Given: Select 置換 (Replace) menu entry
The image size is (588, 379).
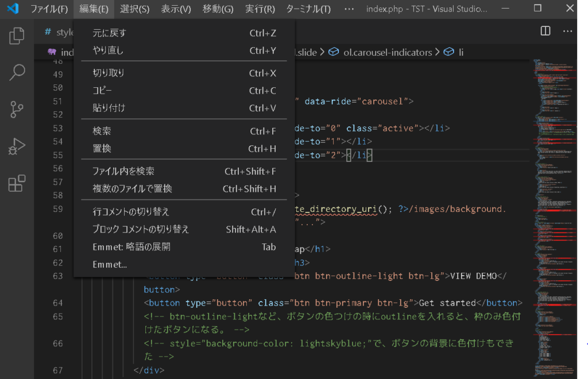Looking at the screenshot, I should point(102,149).
